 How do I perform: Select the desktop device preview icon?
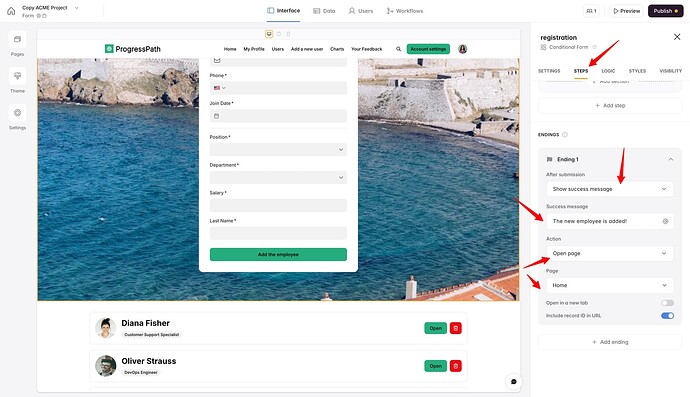(x=269, y=34)
